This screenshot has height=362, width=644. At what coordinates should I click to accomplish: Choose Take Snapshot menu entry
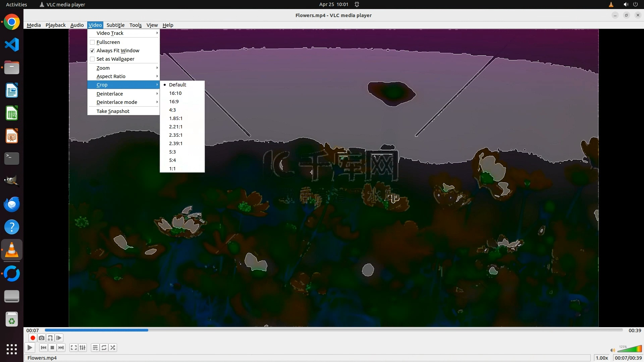113,111
